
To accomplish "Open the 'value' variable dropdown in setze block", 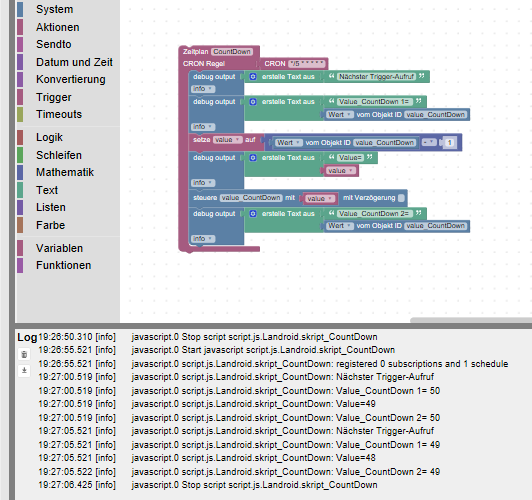I will tap(228, 140).
